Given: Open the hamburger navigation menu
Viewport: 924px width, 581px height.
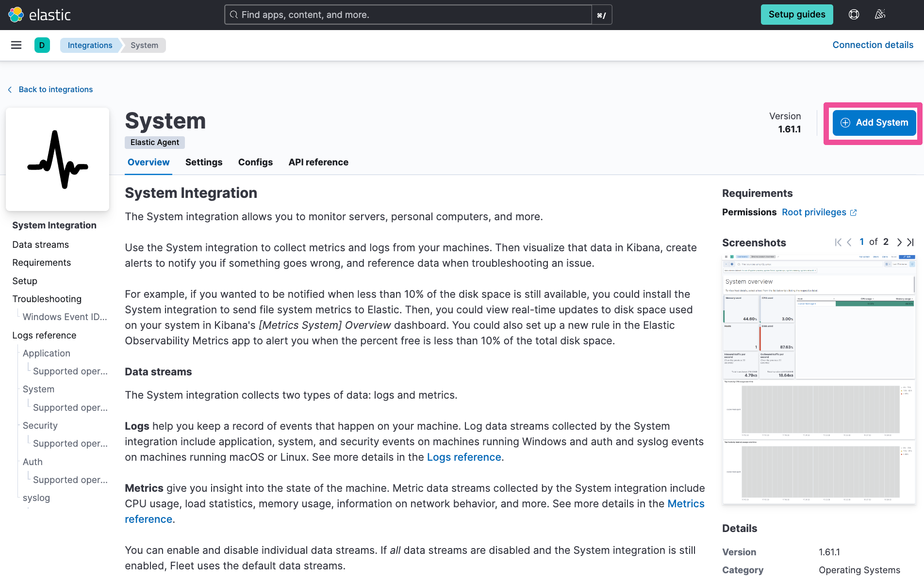Looking at the screenshot, I should (x=16, y=45).
